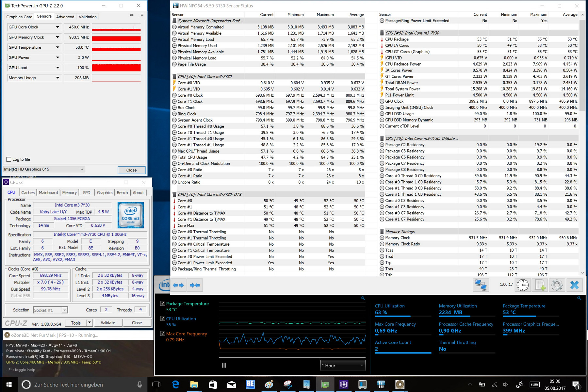
Task: Open Task View from the taskbar
Action: point(156,384)
